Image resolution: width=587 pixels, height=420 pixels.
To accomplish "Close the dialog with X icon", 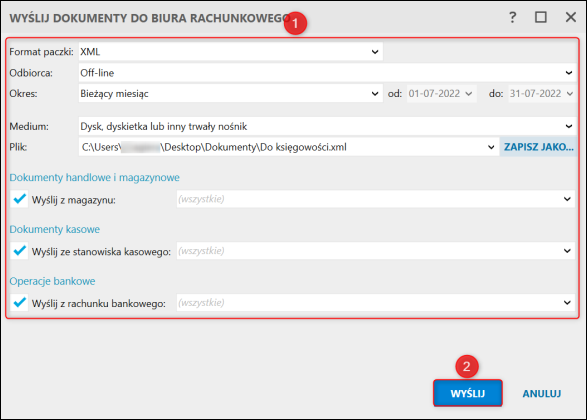I will coord(571,17).
